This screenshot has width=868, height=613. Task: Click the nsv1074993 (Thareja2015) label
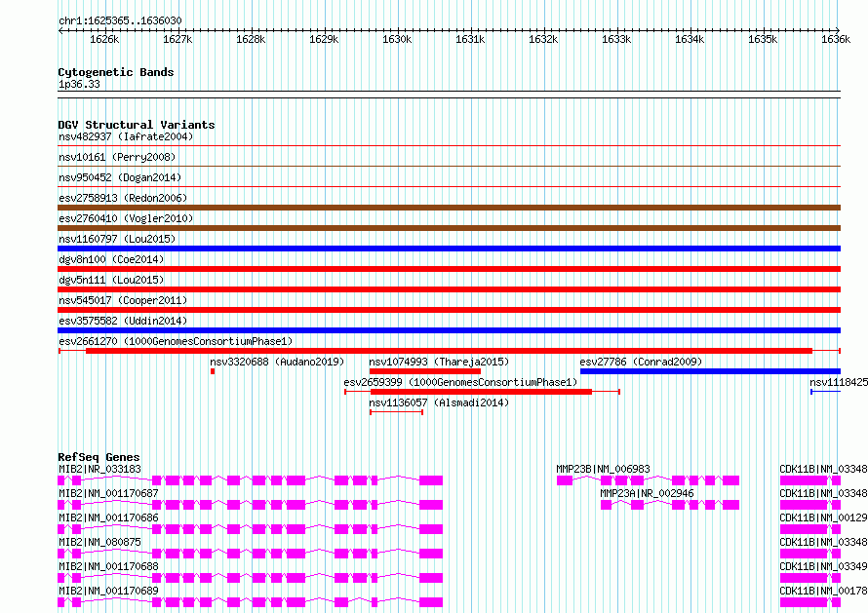point(439,362)
